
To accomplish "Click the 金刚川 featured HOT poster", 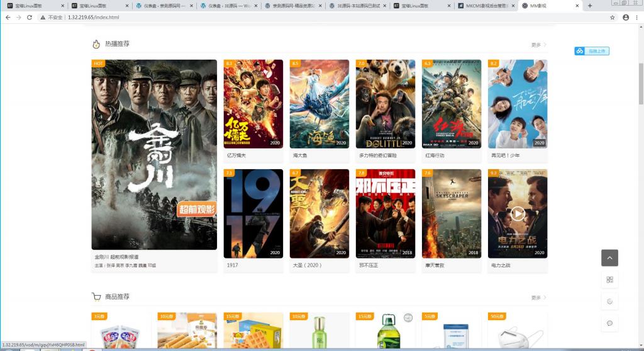I will (x=154, y=155).
